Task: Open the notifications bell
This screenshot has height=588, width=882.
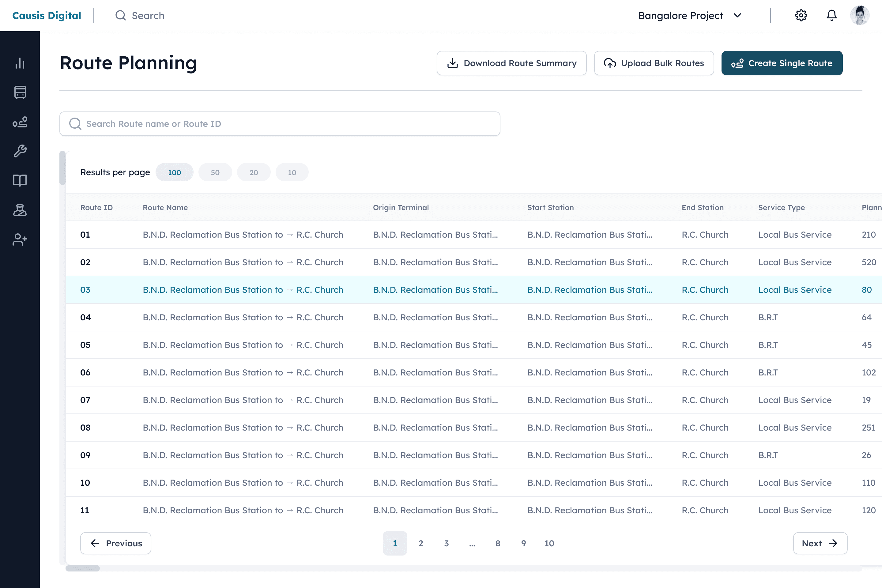Action: tap(831, 15)
